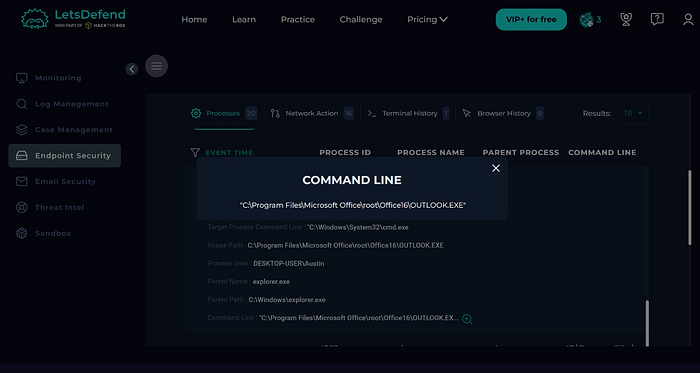Image resolution: width=700 pixels, height=373 pixels.
Task: Click the Target Process Command Line value
Action: click(x=357, y=228)
